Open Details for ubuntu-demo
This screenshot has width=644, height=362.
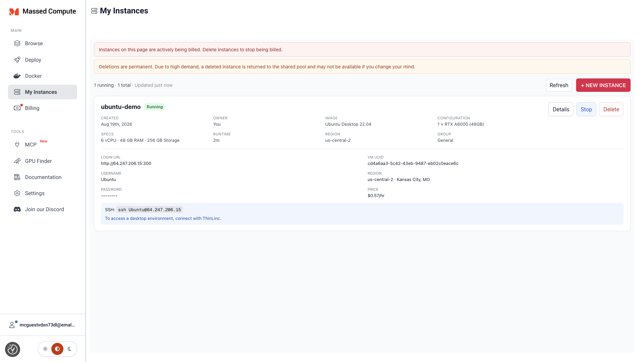click(x=561, y=109)
